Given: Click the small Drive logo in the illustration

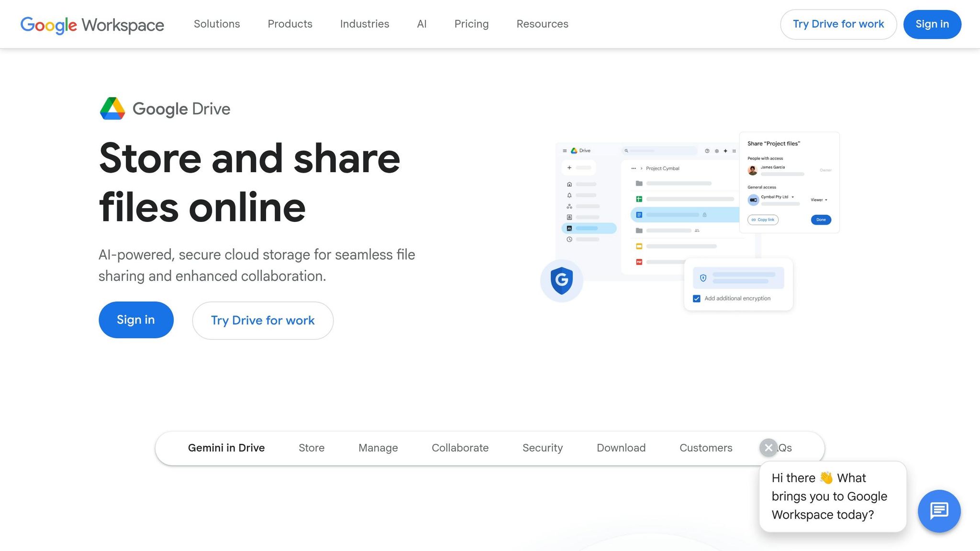Looking at the screenshot, I should (574, 151).
